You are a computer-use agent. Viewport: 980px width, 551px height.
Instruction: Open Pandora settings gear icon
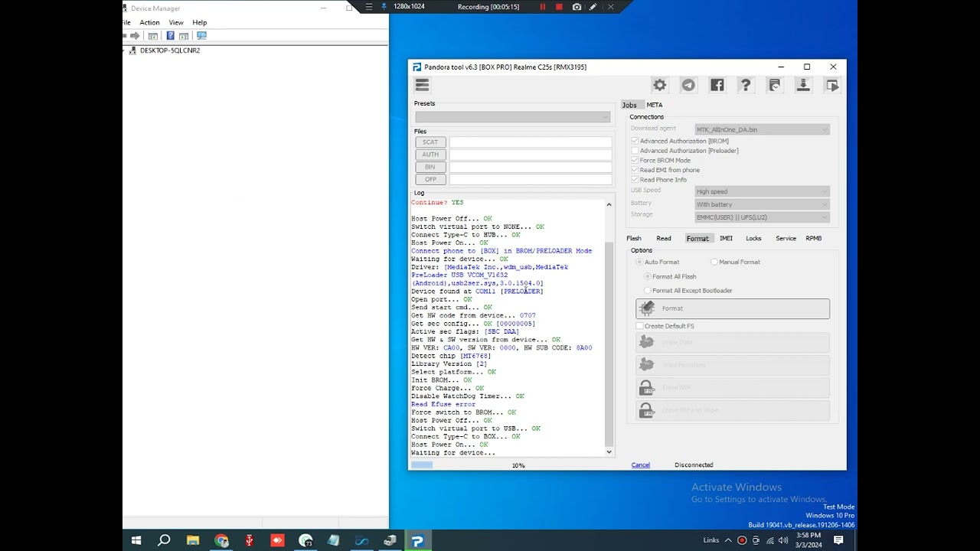click(x=659, y=85)
